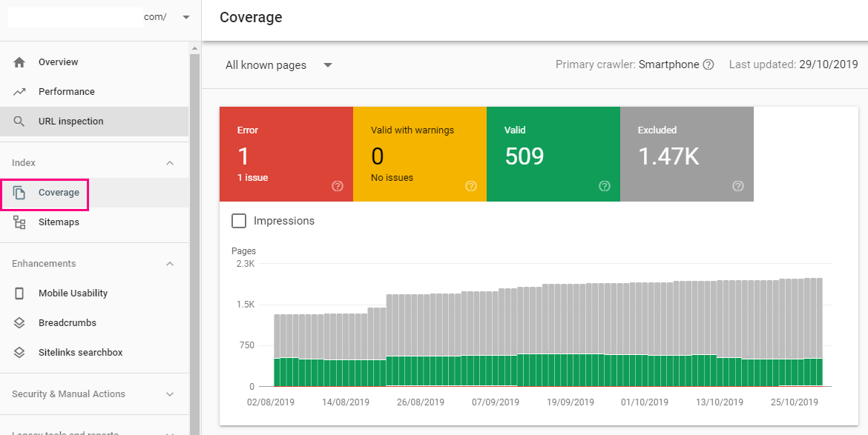The width and height of the screenshot is (868, 435).
Task: Click the URL inspection magnifier icon
Action: click(x=19, y=122)
